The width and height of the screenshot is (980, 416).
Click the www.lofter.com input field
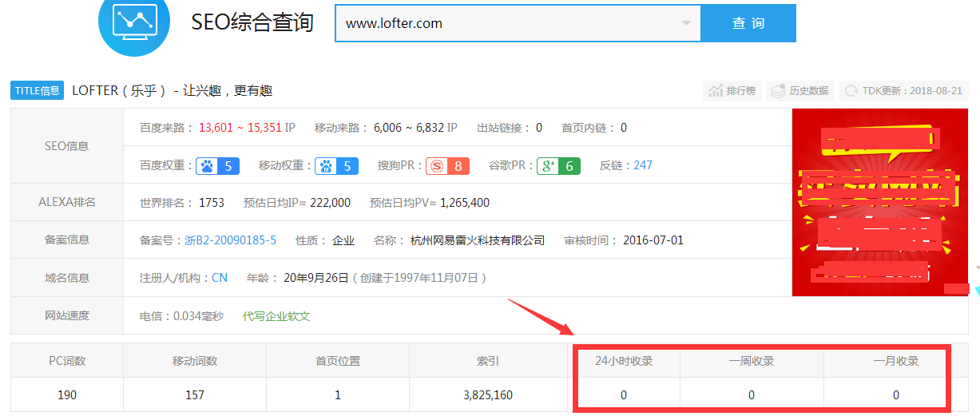tap(518, 23)
